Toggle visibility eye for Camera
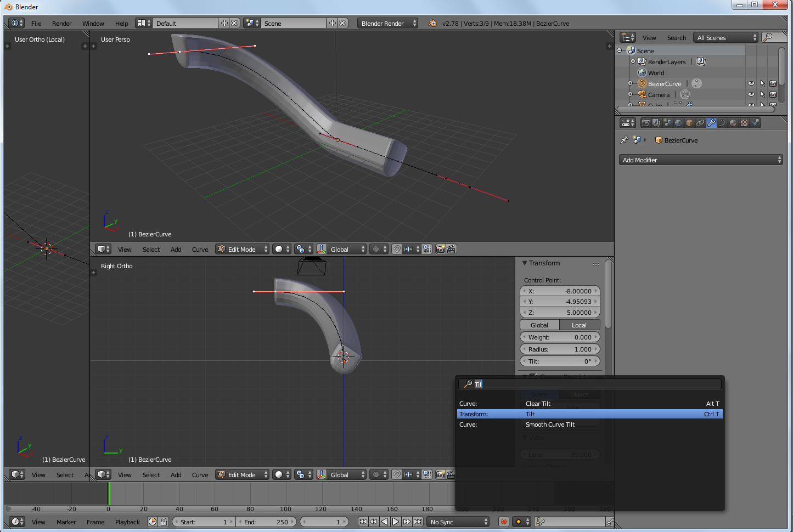This screenshot has width=793, height=532. click(x=751, y=94)
